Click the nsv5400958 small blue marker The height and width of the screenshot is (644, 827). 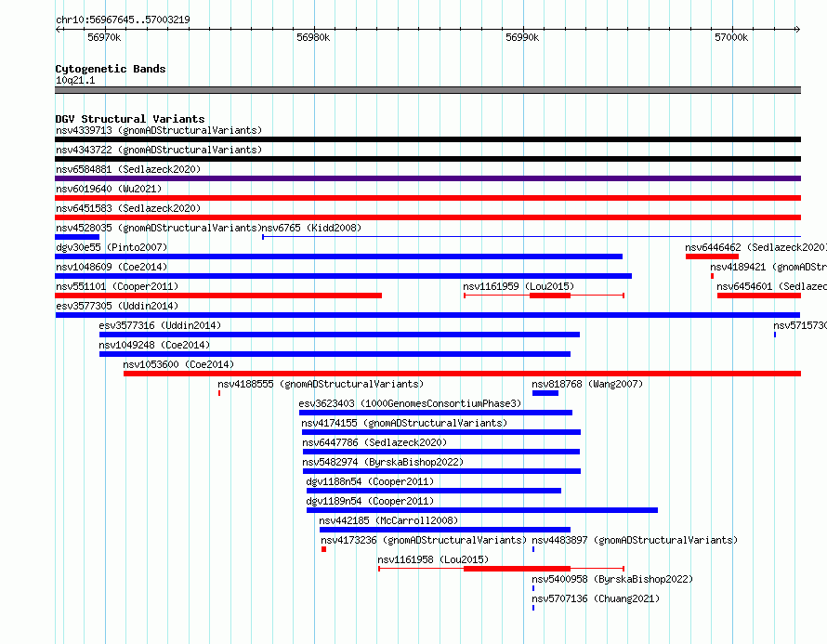533,588
